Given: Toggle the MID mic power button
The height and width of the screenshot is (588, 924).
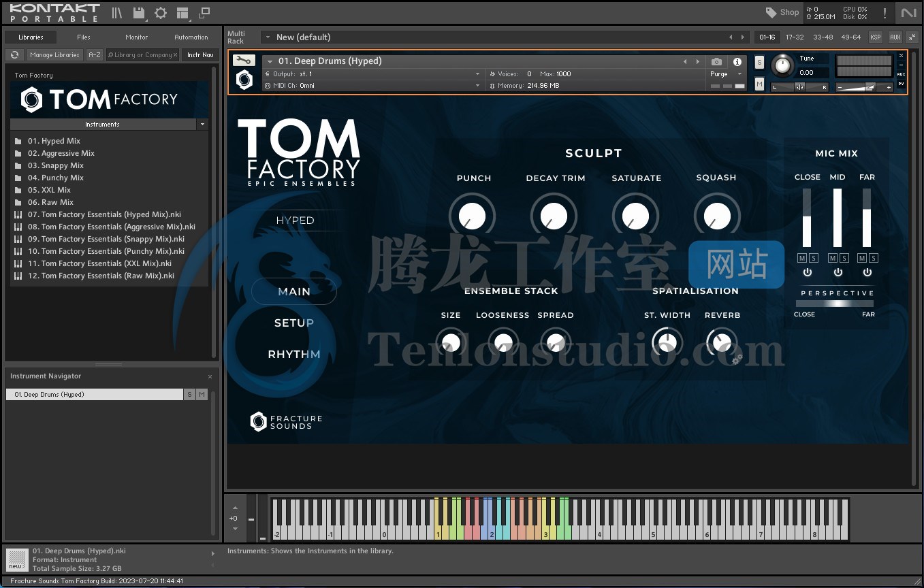Looking at the screenshot, I should click(838, 272).
